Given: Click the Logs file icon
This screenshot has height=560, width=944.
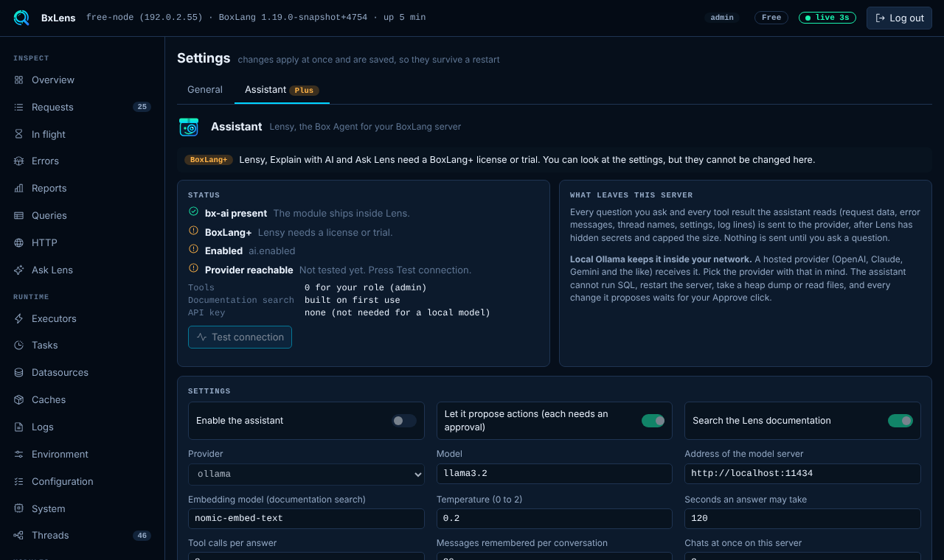Looking at the screenshot, I should 18,427.
